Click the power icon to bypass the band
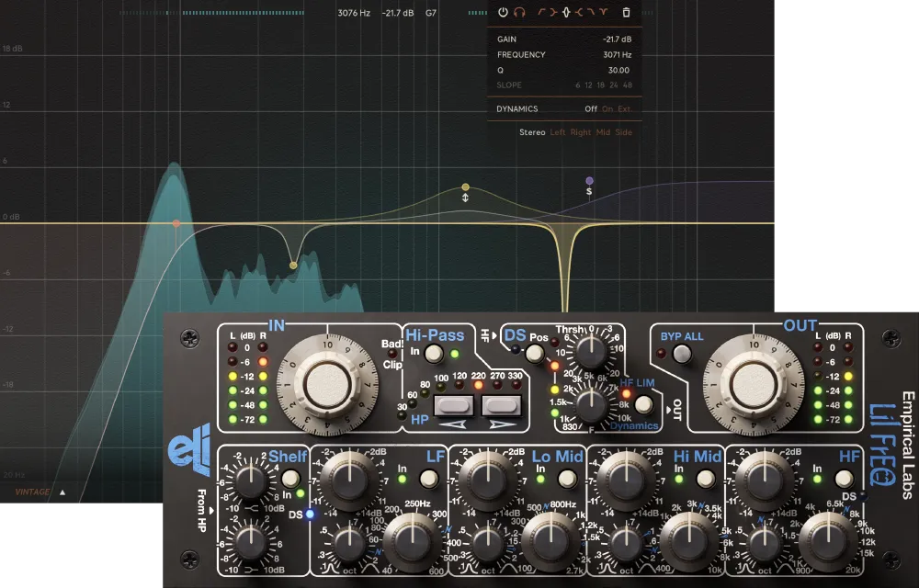Image resolution: width=919 pixels, height=588 pixels. [503, 13]
